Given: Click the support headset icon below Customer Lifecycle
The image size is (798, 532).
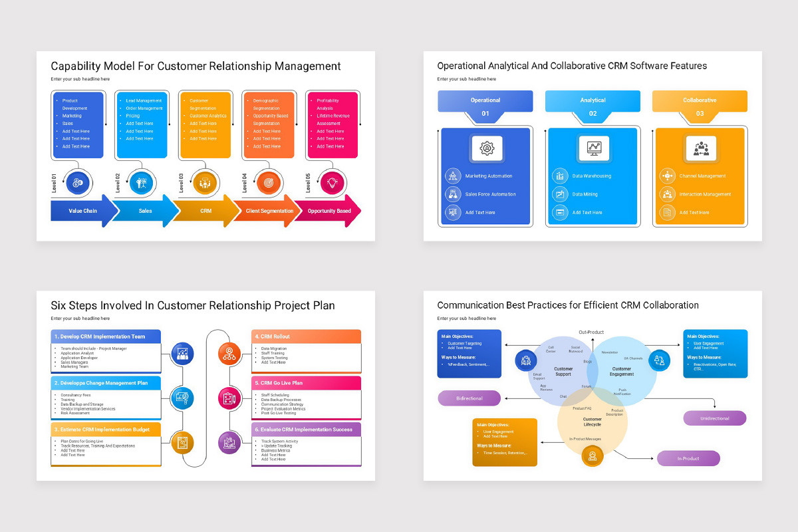Looking at the screenshot, I should point(593,456).
